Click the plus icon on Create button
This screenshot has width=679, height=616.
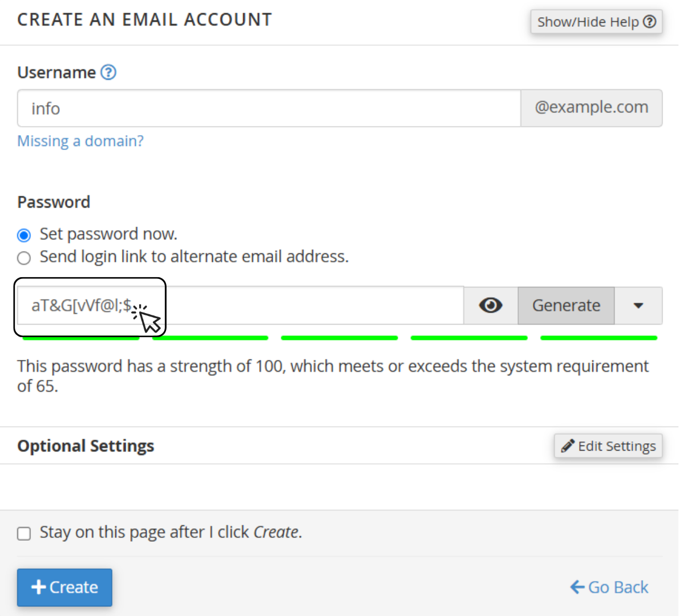tap(39, 587)
